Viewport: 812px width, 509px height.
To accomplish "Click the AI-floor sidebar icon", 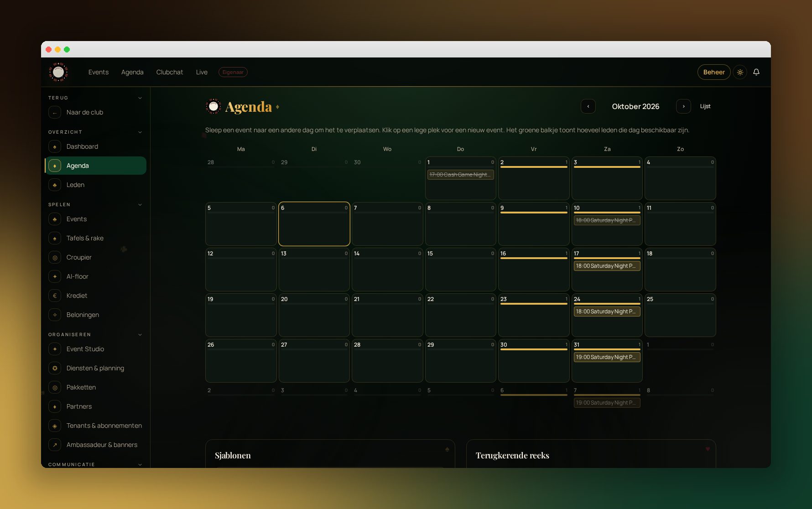I will coord(55,276).
